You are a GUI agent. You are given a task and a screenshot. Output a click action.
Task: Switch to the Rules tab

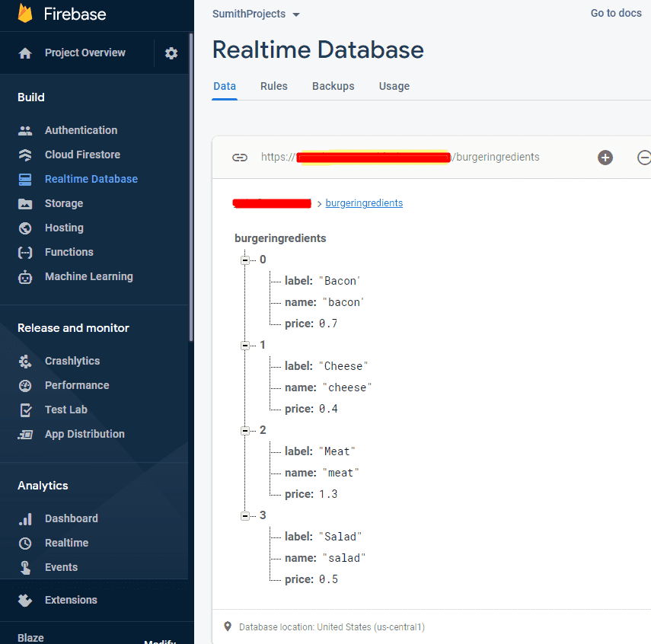coord(274,86)
